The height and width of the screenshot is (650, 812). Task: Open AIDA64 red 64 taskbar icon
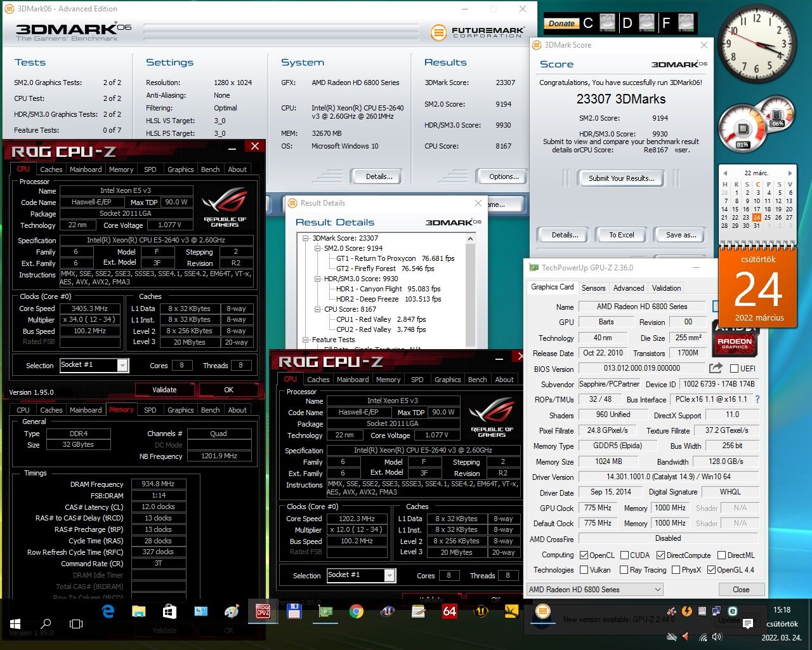click(450, 611)
